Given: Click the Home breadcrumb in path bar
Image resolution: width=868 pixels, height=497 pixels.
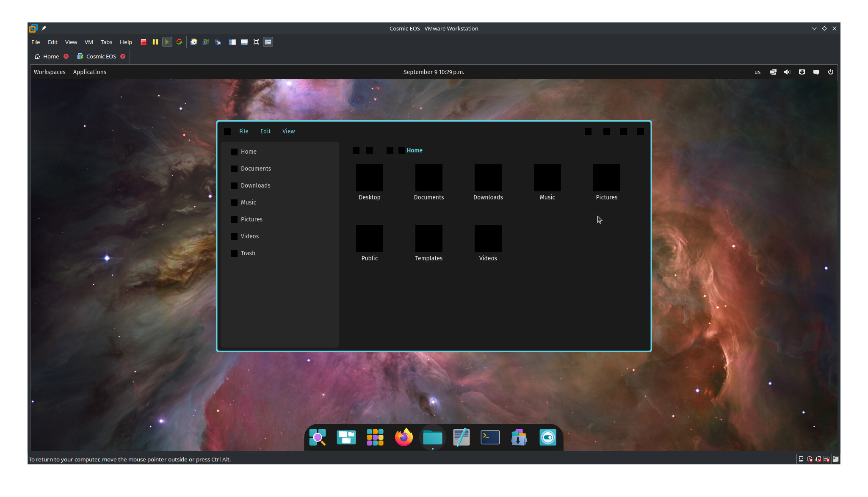Looking at the screenshot, I should pyautogui.click(x=415, y=150).
